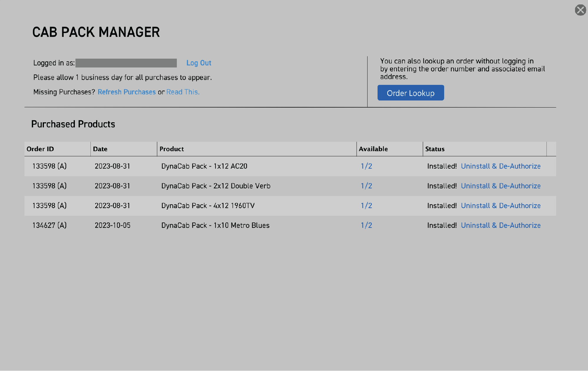The image size is (588, 371).
Task: Click date 2023-08-31 in 1960TV row
Action: [x=113, y=206]
